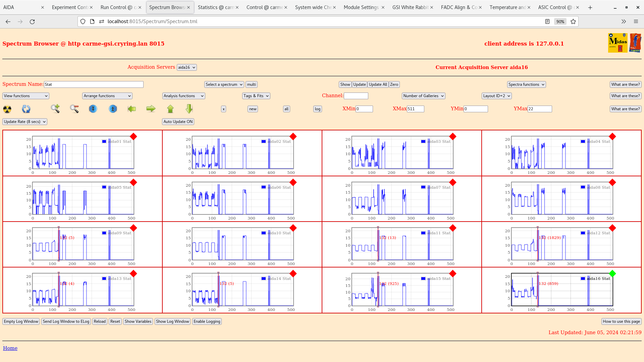Image resolution: width=644 pixels, height=362 pixels.
Task: Expand the Update Rate dropdown
Action: (25, 122)
